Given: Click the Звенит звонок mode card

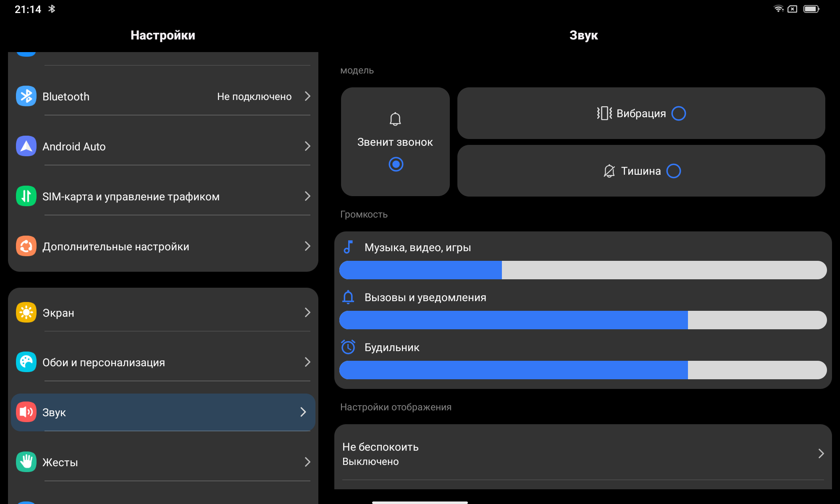Looking at the screenshot, I should (395, 142).
